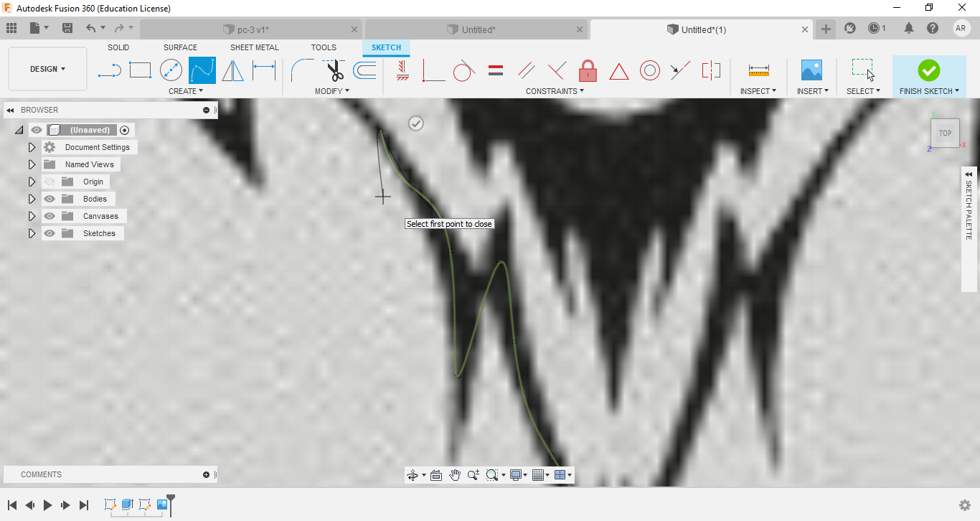
Task: Open notifications bell
Action: (909, 28)
